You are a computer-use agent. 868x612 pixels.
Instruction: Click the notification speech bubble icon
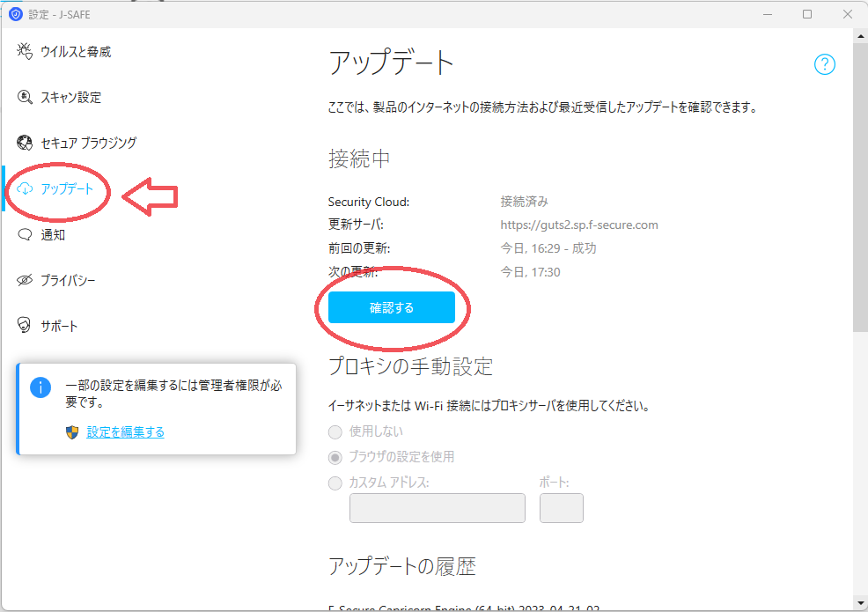[25, 235]
